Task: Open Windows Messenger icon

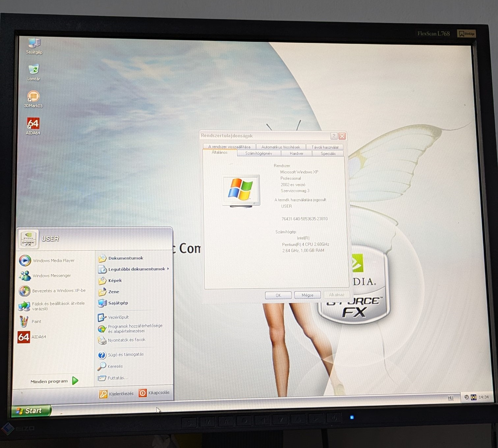Action: click(25, 276)
